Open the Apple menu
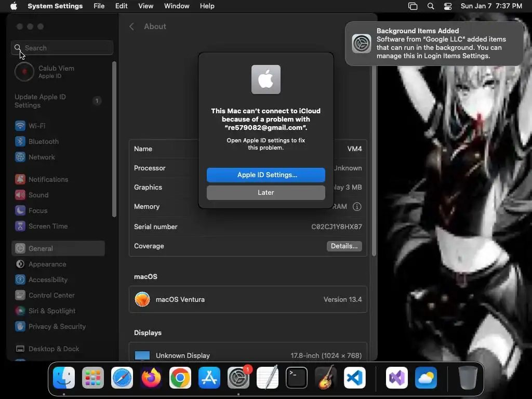 click(14, 6)
